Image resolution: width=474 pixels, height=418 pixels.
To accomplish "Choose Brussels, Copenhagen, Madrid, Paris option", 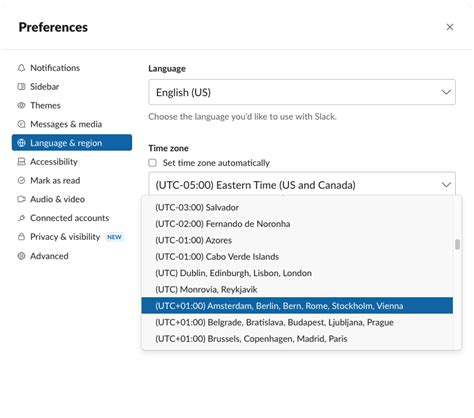I will point(297,339).
